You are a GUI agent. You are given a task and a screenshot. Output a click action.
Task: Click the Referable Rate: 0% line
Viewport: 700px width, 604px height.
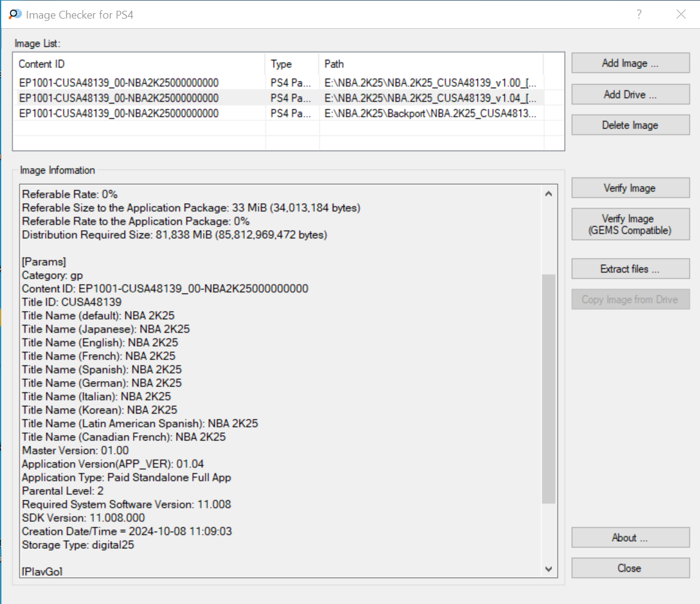[70, 194]
